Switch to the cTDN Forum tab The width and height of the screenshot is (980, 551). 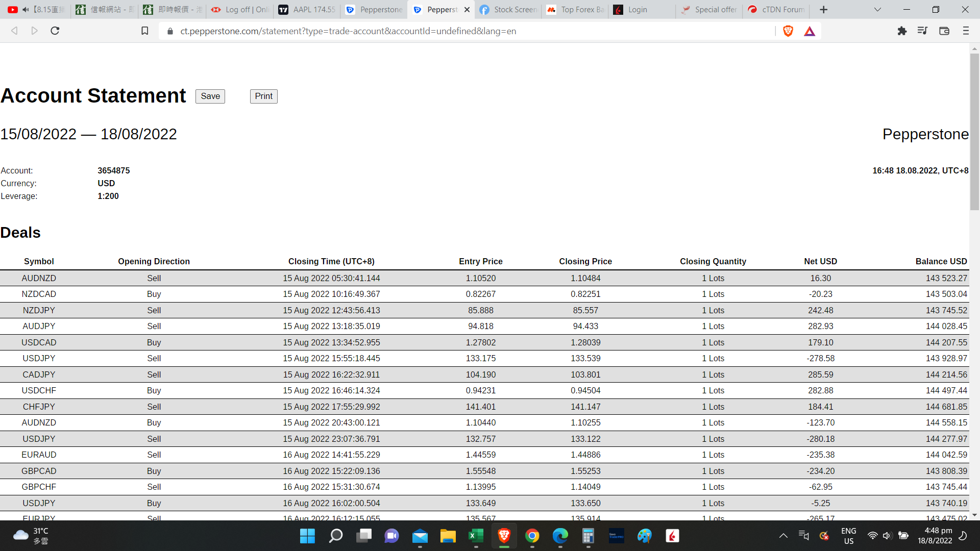[x=776, y=10]
